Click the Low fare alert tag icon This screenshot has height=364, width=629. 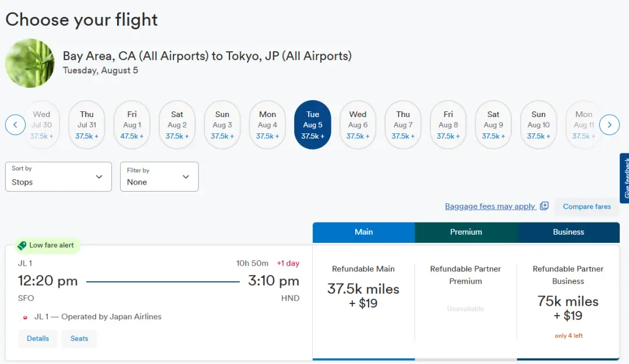pyautogui.click(x=22, y=245)
